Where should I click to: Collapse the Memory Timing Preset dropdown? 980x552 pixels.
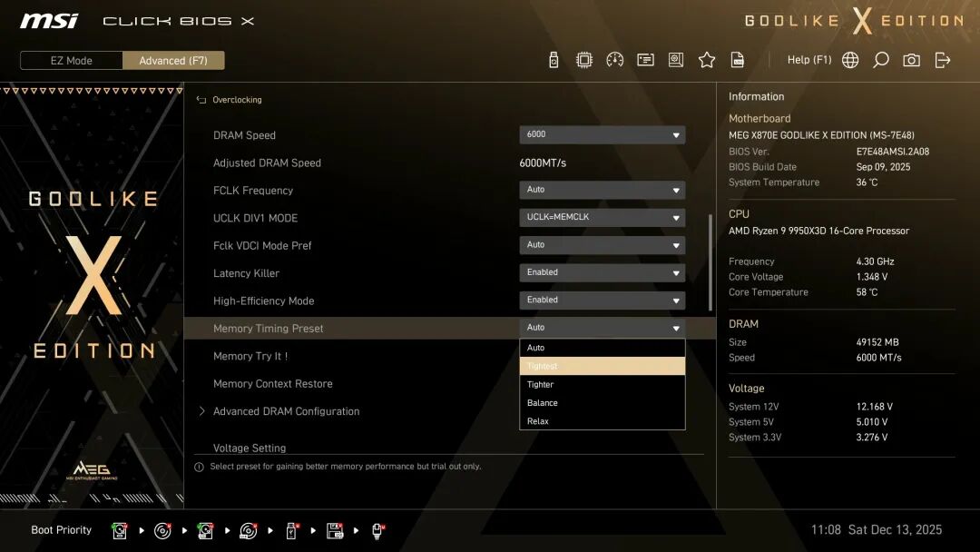click(602, 328)
